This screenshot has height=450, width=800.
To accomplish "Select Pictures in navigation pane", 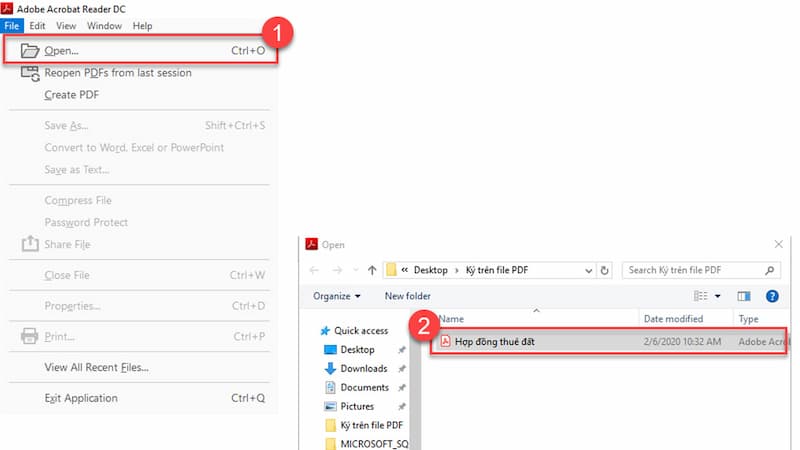I will 357,406.
